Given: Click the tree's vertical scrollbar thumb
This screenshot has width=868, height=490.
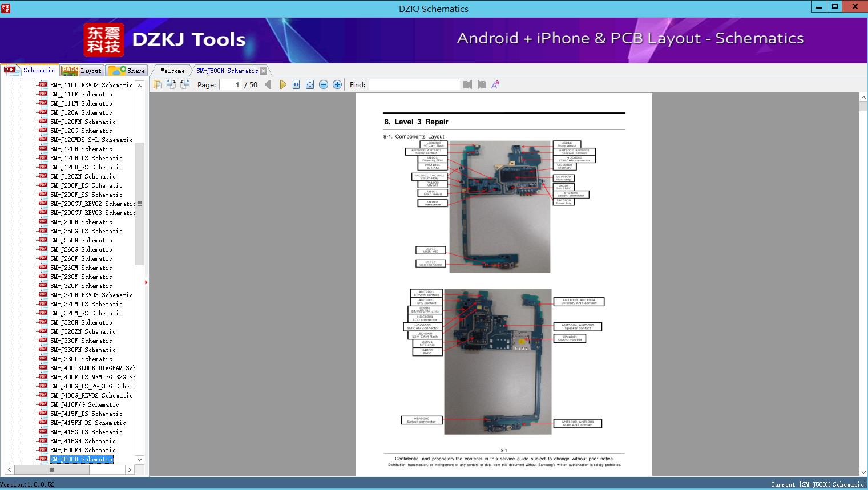Looking at the screenshot, I should point(139,204).
